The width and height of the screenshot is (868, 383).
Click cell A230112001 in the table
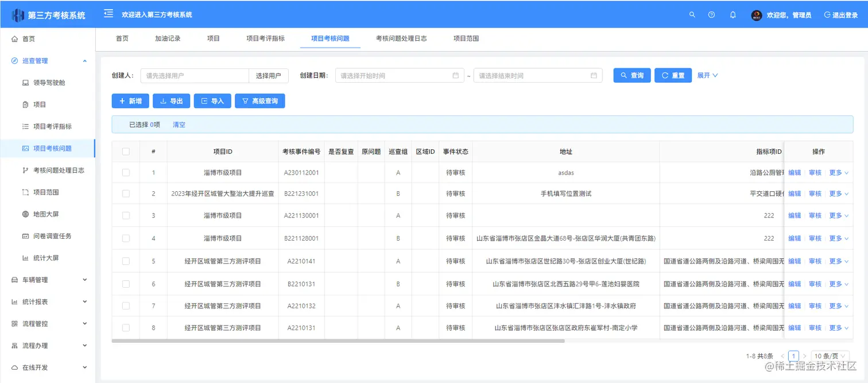point(301,172)
